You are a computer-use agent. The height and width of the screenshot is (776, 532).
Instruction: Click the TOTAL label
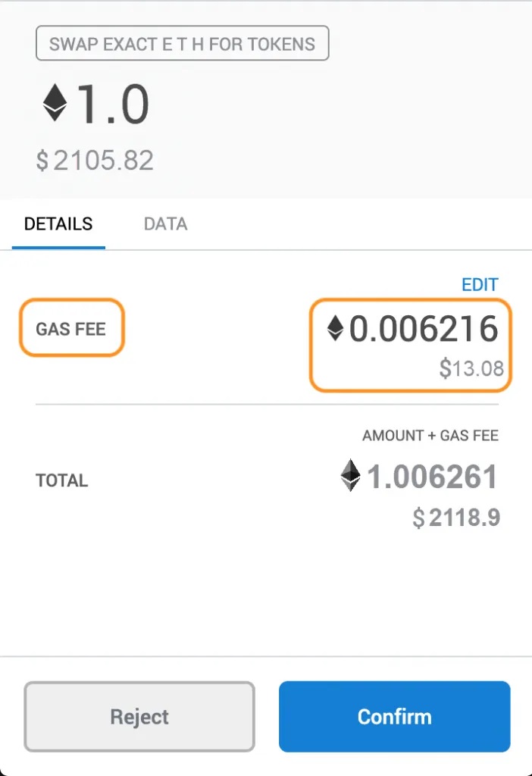(62, 480)
